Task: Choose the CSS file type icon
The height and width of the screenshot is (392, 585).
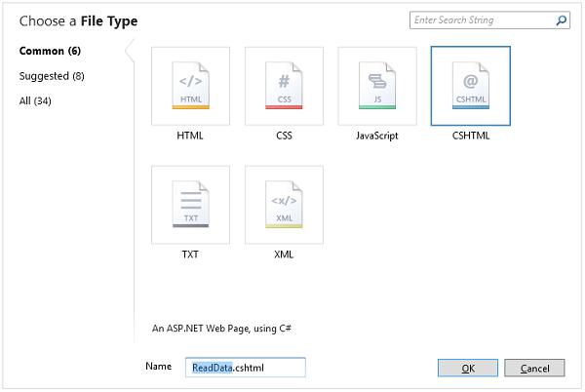Action: (284, 86)
